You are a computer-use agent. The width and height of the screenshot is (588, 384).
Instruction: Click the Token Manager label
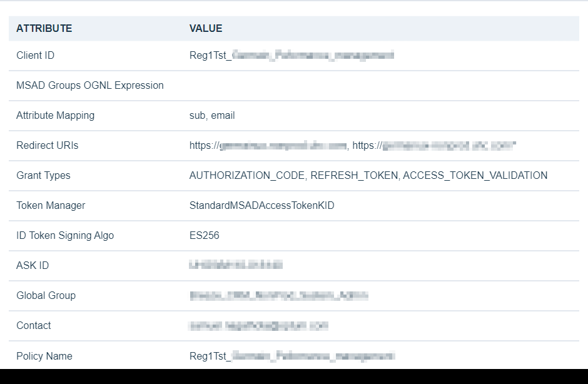pyautogui.click(x=51, y=206)
